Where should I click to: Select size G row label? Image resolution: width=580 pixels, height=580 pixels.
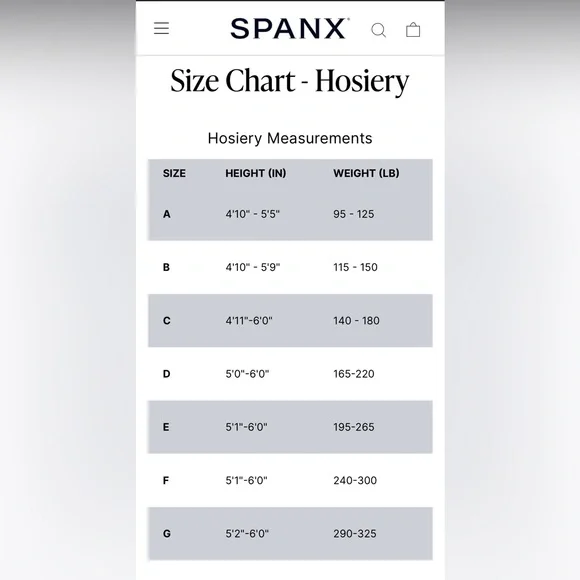tap(167, 534)
